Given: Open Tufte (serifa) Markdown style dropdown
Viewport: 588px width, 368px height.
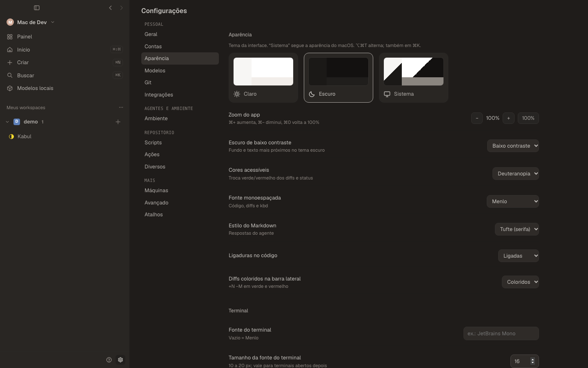Looking at the screenshot, I should click(x=517, y=229).
